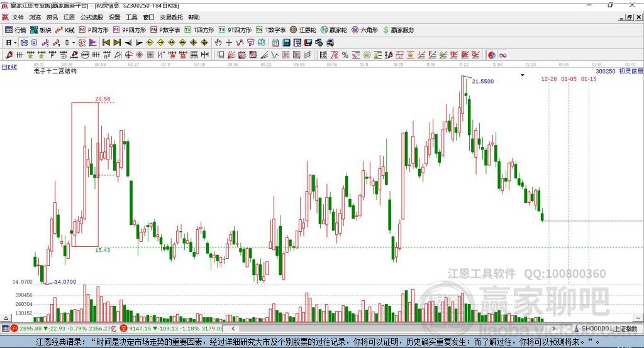Viewport: 644px width, 348px height.
Task: Select the red pencil drawing tool
Action: (9, 55)
